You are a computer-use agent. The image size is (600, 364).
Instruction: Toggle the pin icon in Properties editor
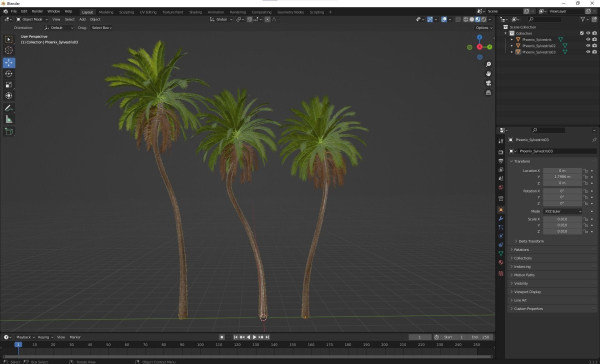(594, 140)
